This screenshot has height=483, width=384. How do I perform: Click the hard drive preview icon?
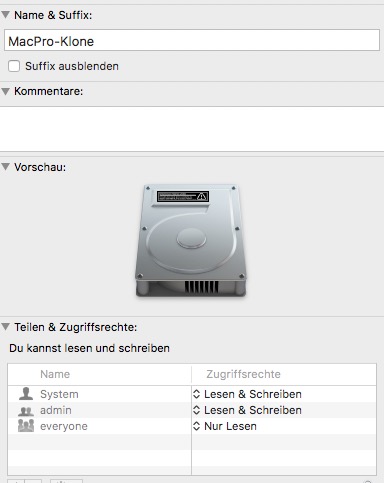pyautogui.click(x=191, y=240)
